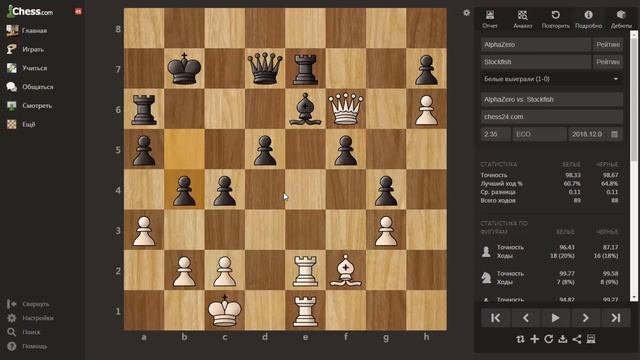
Task: Click the black queen on d7
Action: click(x=265, y=69)
